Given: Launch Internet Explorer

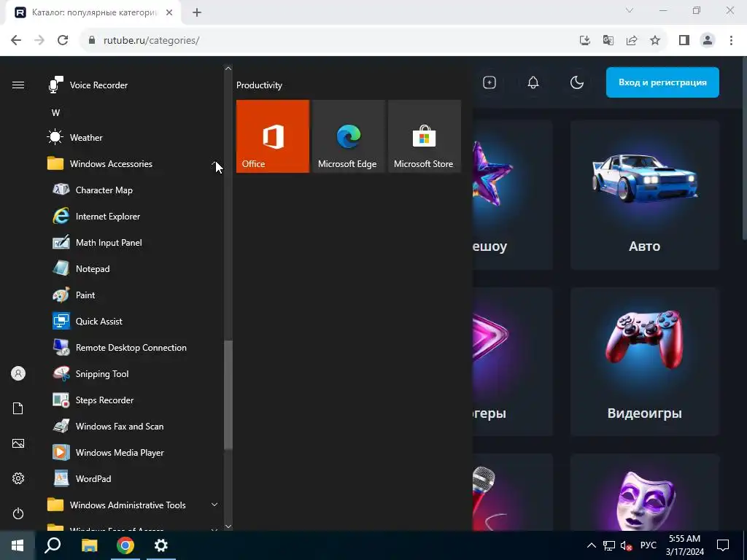Looking at the screenshot, I should [133, 216].
